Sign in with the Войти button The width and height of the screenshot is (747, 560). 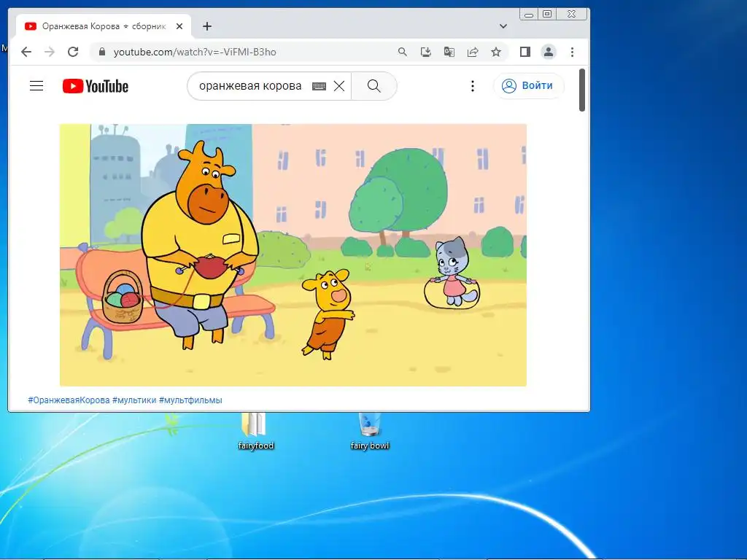[x=528, y=86]
